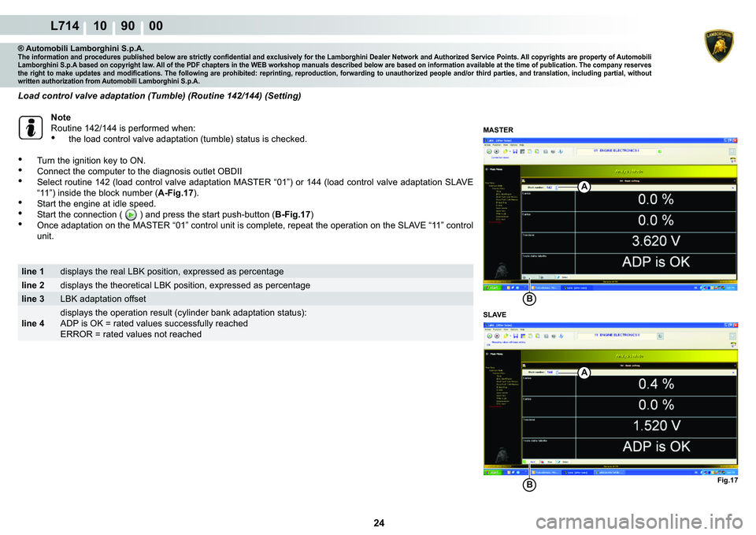Image resolution: width=756 pixels, height=535 pixels.
Task: Click the third taskbar window button in SLAVE screenshot
Action: 609,472
